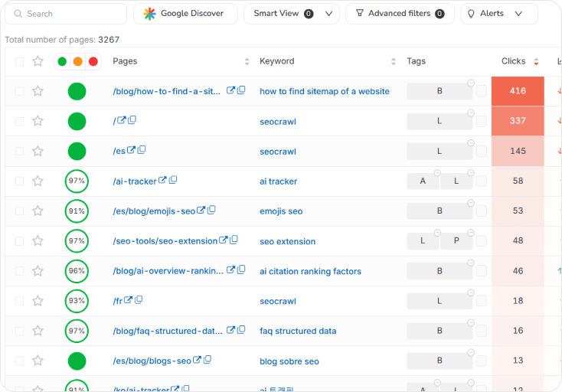Star the /seo-tools/seo-extension row
Image resolution: width=562 pixels, height=392 pixels.
38,241
